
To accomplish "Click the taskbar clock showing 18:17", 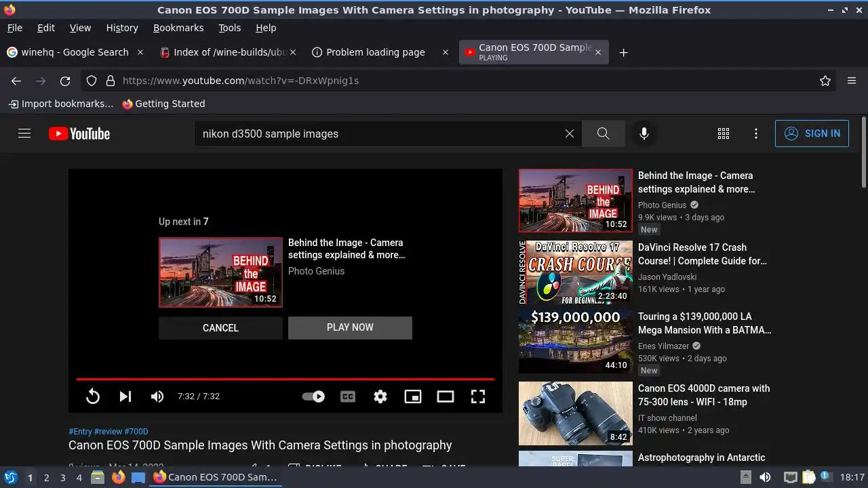I will click(852, 477).
